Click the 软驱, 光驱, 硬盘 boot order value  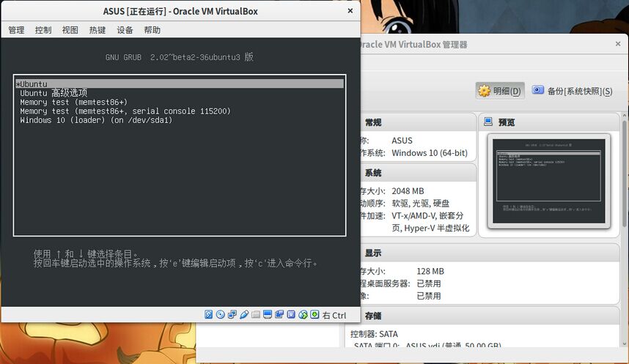tap(421, 204)
